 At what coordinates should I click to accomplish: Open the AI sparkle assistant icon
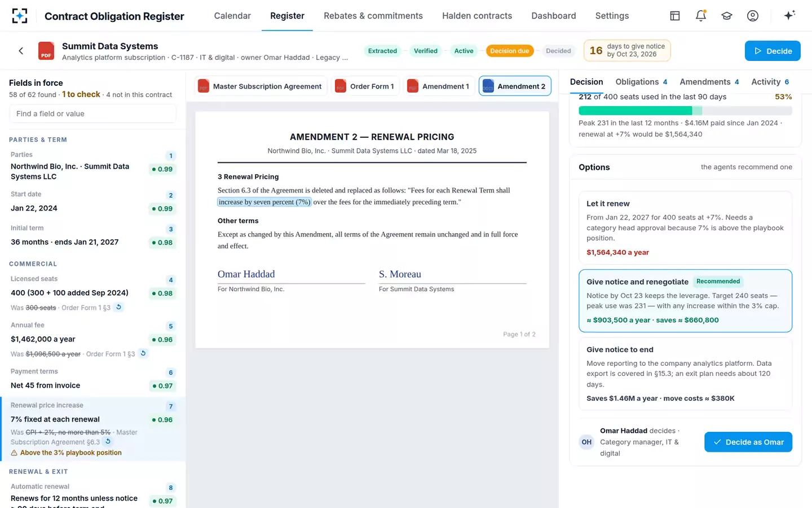(789, 15)
